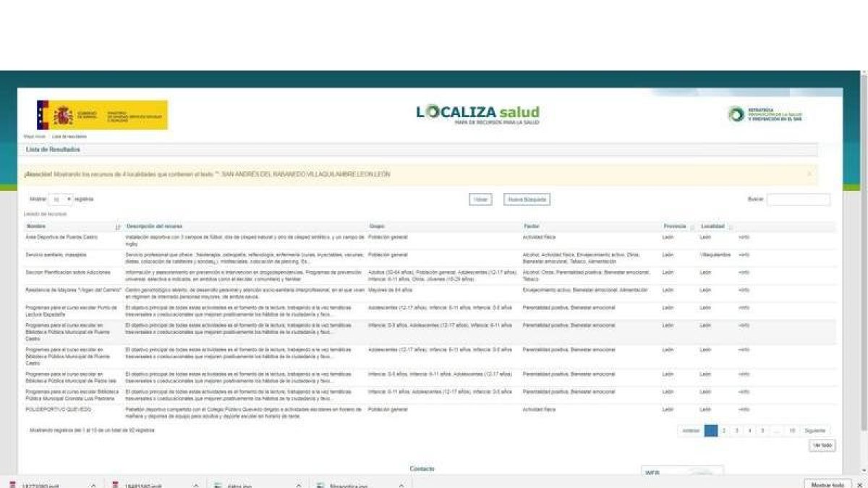Viewport: 868px width, 488px height.
Task: Dismiss the yellow ¡Atención! alert banner
Action: click(x=809, y=174)
